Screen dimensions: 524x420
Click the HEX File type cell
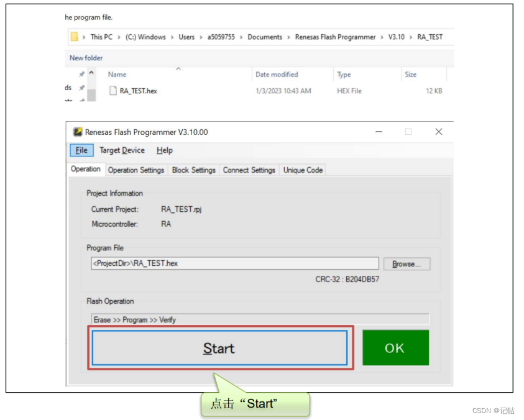pos(349,91)
